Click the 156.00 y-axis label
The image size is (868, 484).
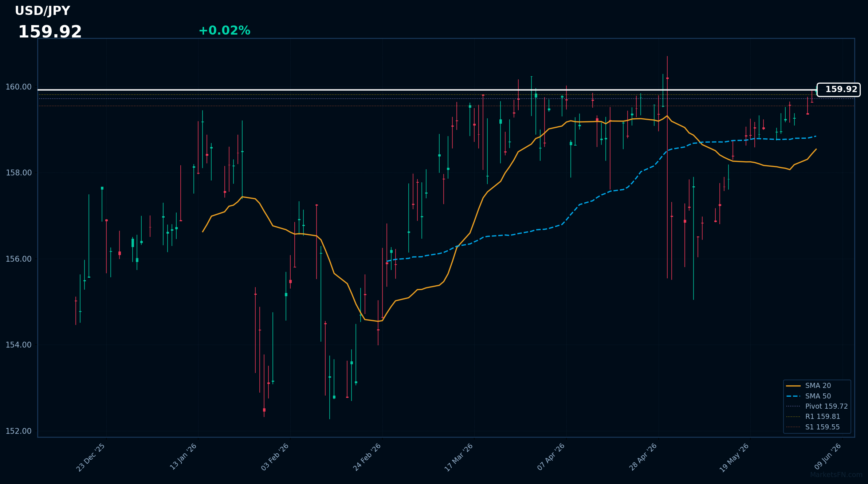19,259
